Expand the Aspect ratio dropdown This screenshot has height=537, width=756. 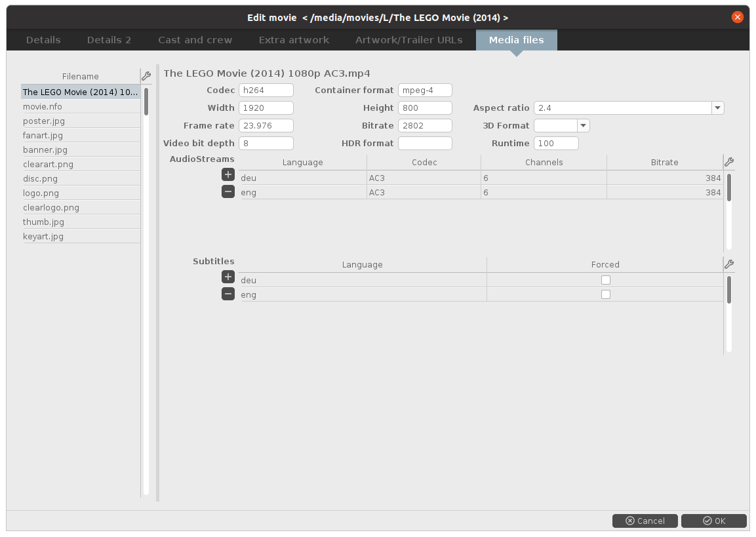tap(717, 108)
